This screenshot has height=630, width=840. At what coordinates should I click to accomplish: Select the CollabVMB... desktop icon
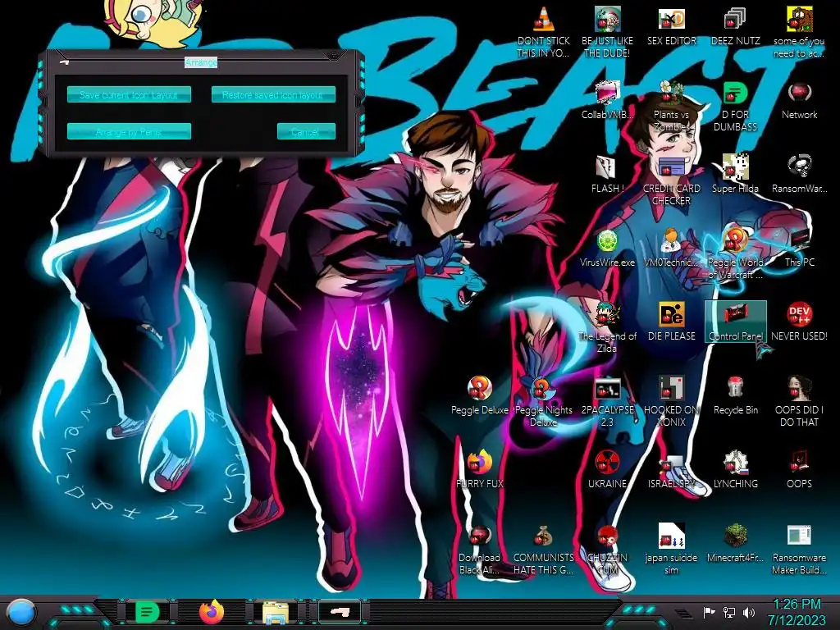[x=607, y=101]
